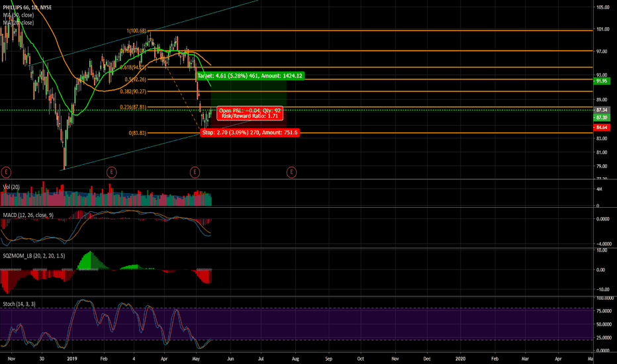Open the Stoch (14, 3, 3) legend
Viewport: 617px width, 364px height.
click(x=19, y=304)
